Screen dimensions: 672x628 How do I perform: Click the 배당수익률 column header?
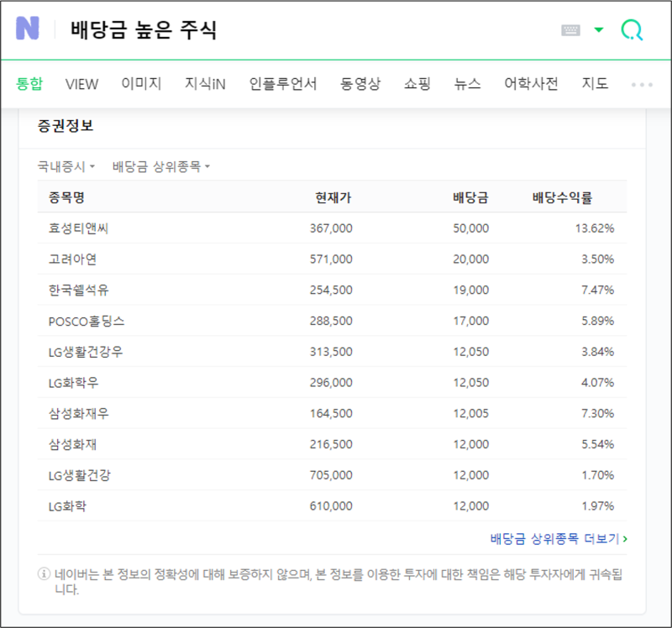tap(562, 197)
